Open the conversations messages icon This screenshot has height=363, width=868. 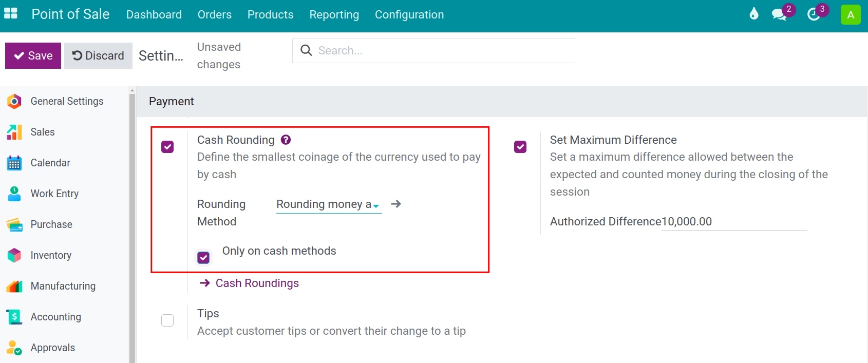pyautogui.click(x=779, y=14)
